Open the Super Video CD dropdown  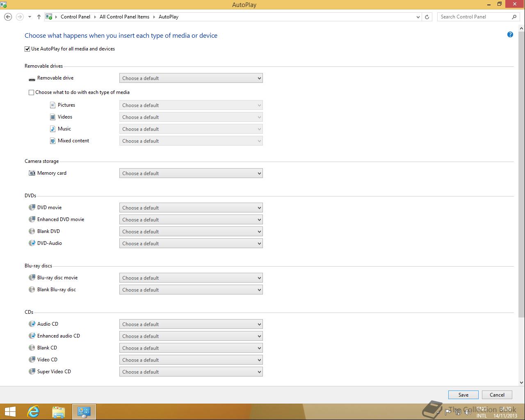pos(191,372)
